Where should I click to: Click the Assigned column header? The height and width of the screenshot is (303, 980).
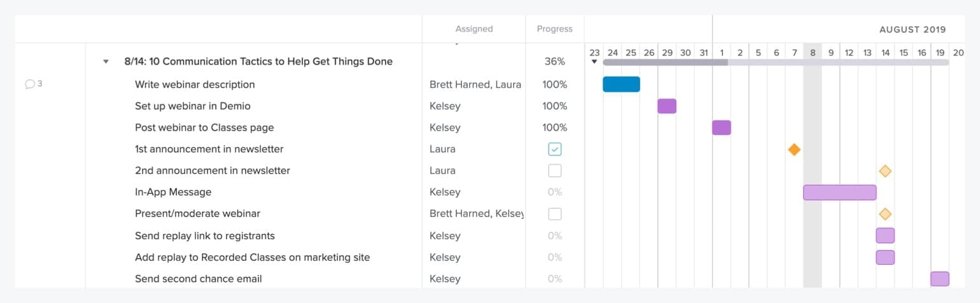pos(474,29)
